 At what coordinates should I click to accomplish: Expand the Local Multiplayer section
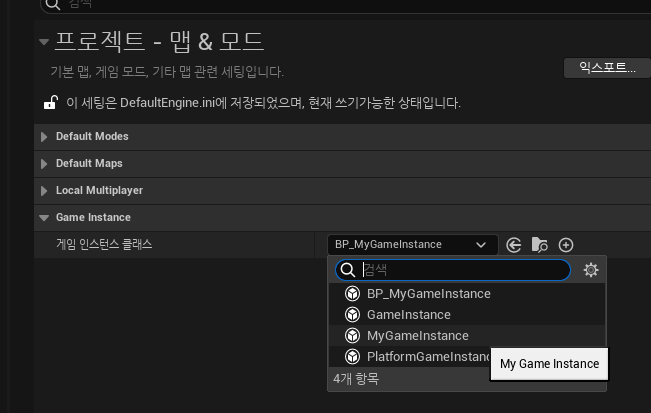coord(44,191)
